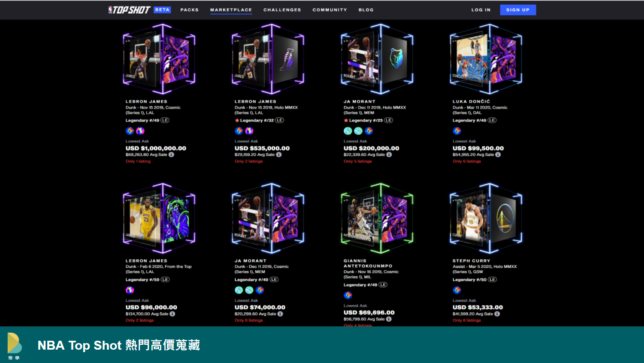Open the Ja Morant Holo MMXX Grizzlies thumbnail

click(x=377, y=59)
